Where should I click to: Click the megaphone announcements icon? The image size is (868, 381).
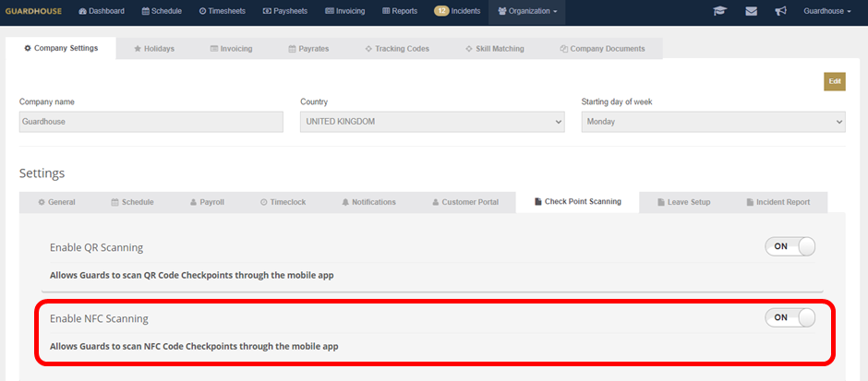[x=780, y=11]
